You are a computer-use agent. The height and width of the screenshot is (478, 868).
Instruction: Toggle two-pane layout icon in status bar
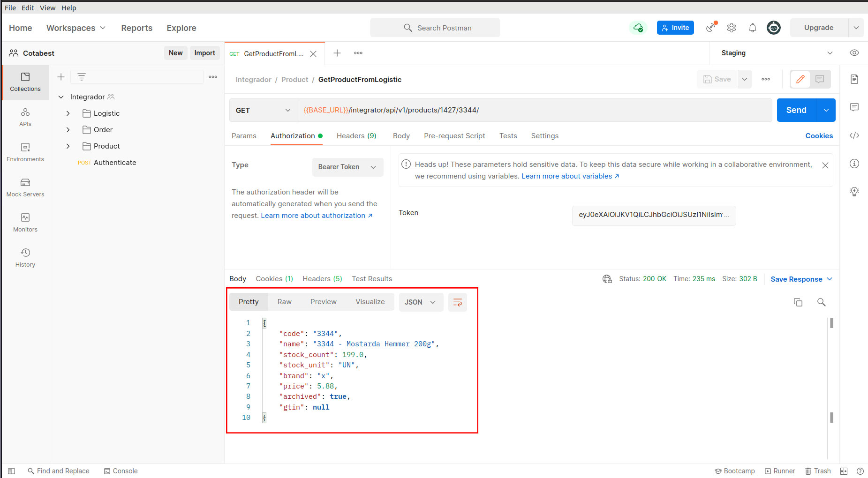pos(844,471)
